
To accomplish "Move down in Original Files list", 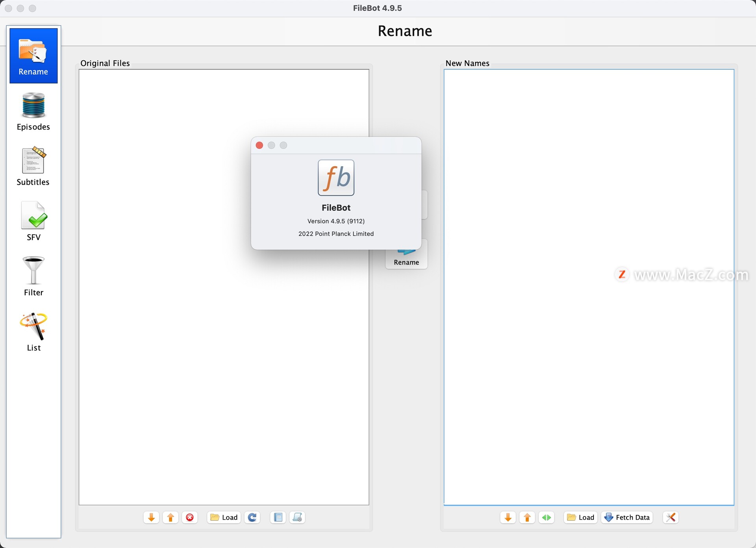I will point(151,517).
